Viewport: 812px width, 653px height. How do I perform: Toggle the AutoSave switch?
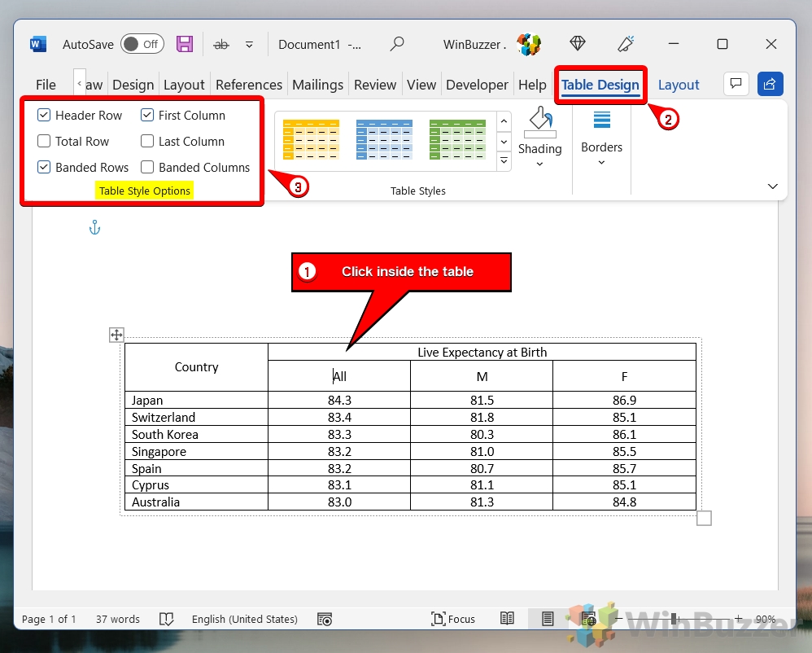[142, 44]
